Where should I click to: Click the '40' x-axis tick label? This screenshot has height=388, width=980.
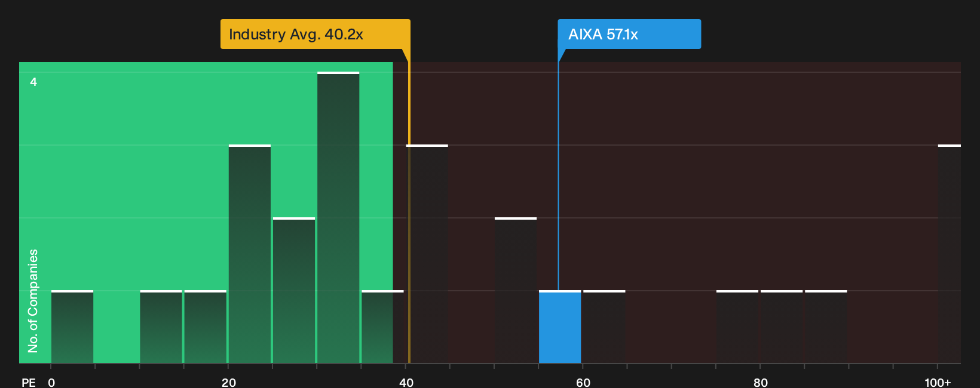(406, 382)
